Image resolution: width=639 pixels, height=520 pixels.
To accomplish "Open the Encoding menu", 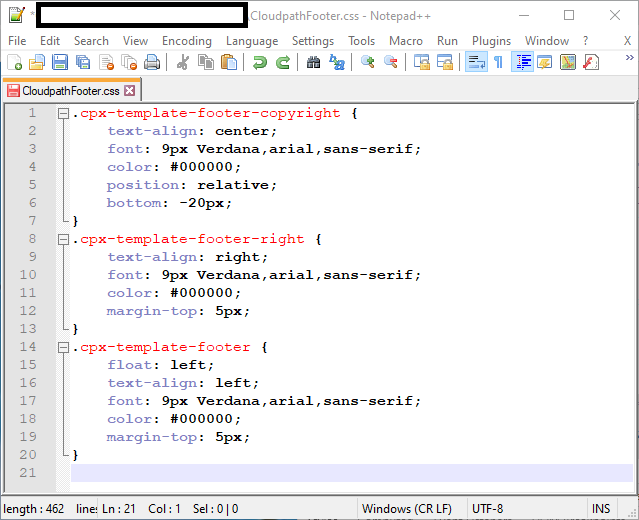I will pyautogui.click(x=187, y=41).
